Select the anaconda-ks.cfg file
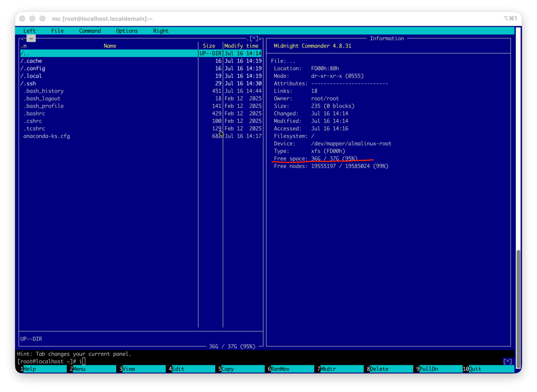The height and width of the screenshot is (392, 537). pyautogui.click(x=109, y=136)
